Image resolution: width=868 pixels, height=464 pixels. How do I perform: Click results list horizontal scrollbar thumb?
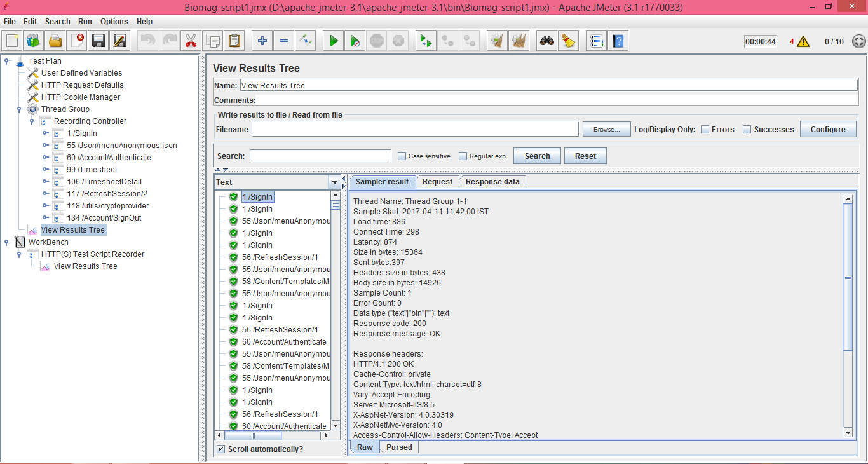coord(253,435)
